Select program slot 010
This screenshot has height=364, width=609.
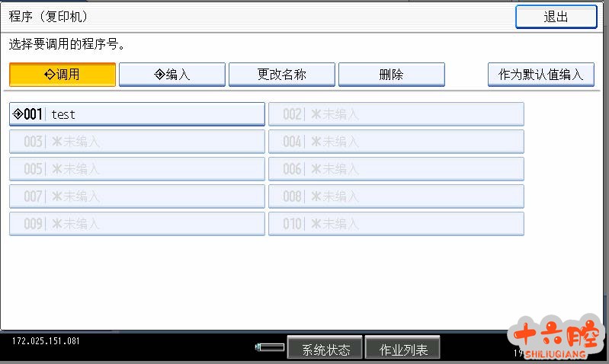pyautogui.click(x=396, y=224)
